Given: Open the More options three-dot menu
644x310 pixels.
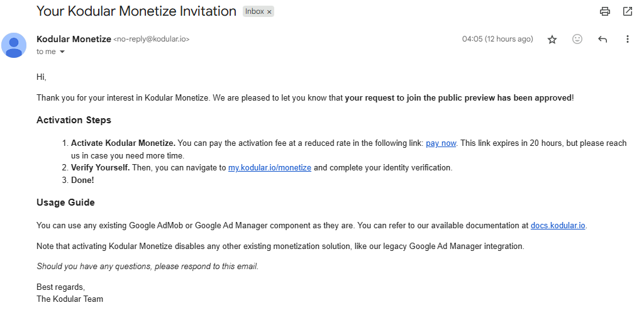Looking at the screenshot, I should click(x=627, y=39).
